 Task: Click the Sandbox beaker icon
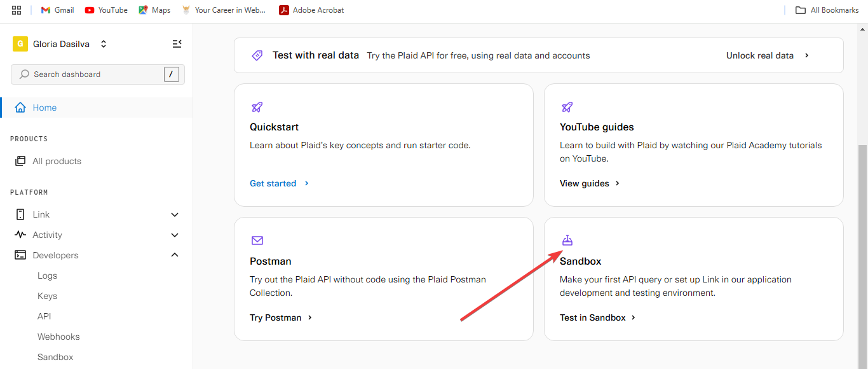point(567,240)
